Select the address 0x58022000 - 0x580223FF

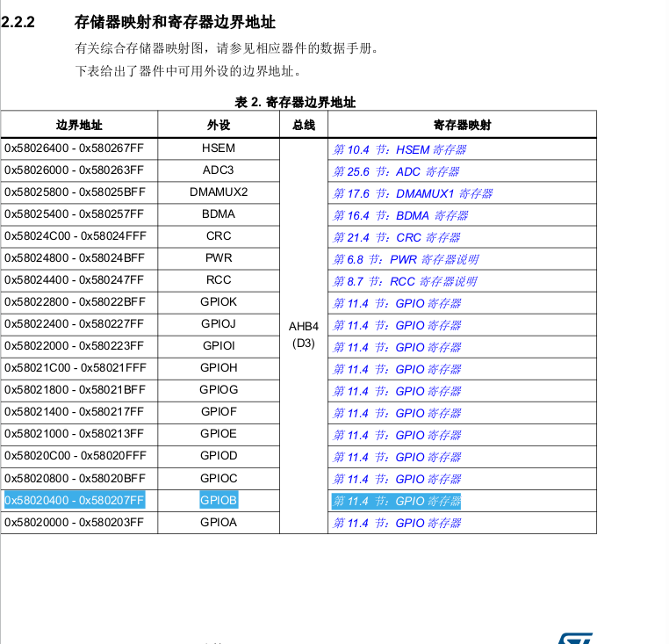coord(75,346)
